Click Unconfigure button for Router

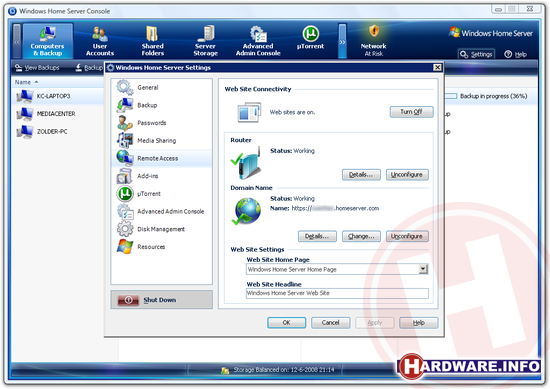[x=407, y=175]
